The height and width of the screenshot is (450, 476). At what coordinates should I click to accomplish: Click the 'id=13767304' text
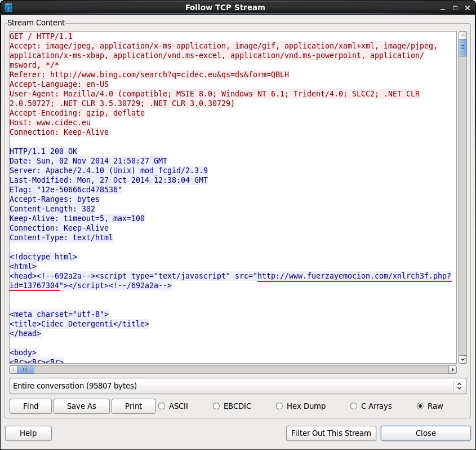tap(34, 285)
